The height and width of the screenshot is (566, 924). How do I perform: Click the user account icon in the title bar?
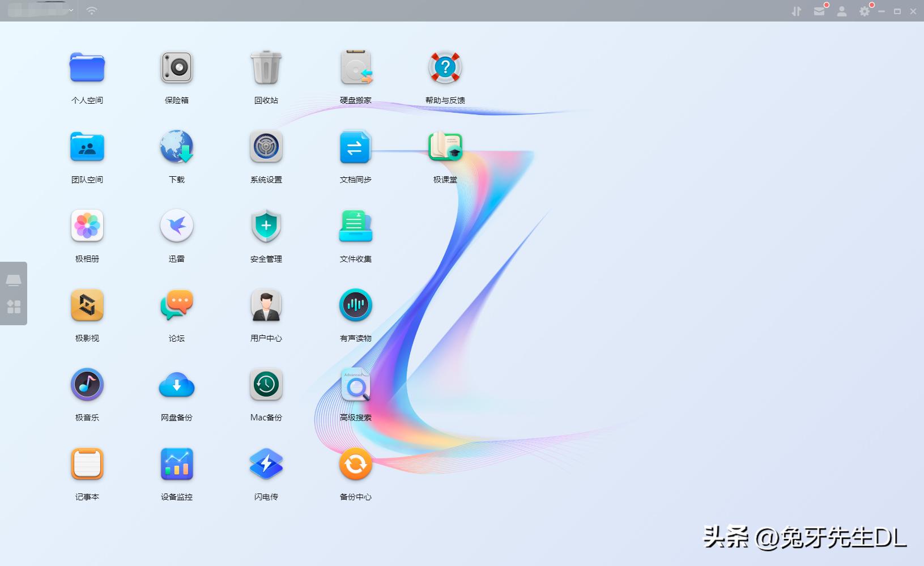842,11
